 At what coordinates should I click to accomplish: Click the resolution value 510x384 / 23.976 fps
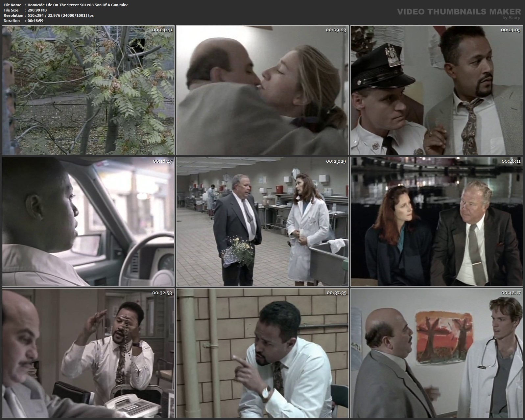click(x=61, y=15)
